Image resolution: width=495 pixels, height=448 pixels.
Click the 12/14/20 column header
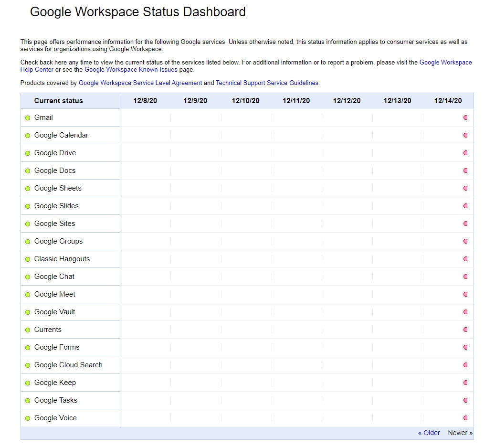[448, 101]
